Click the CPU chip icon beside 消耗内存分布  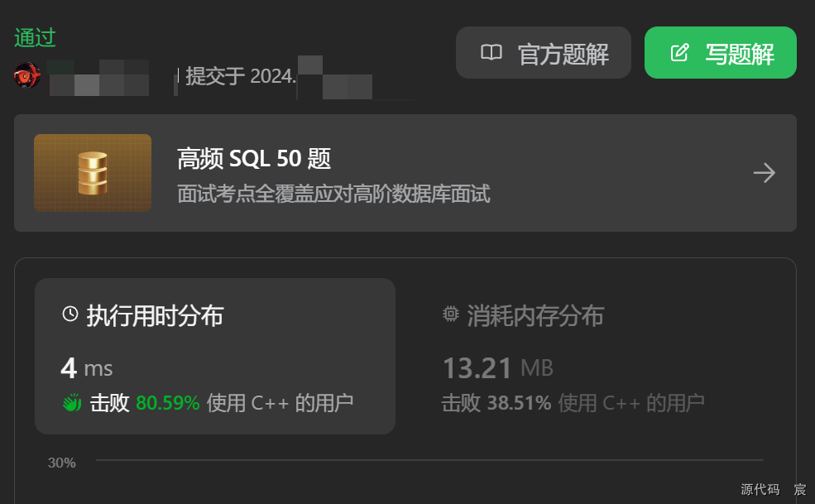(x=449, y=314)
